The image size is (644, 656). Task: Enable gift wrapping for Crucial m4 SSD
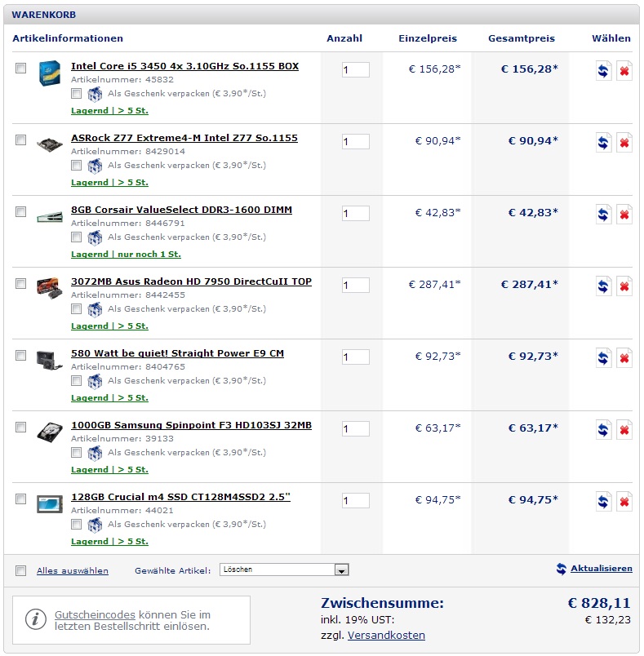pyautogui.click(x=76, y=524)
